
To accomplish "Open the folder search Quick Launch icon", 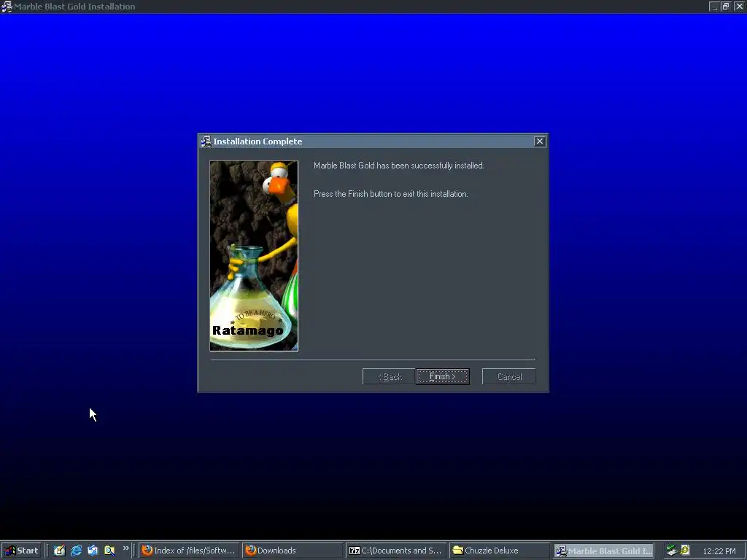I will 109,551.
